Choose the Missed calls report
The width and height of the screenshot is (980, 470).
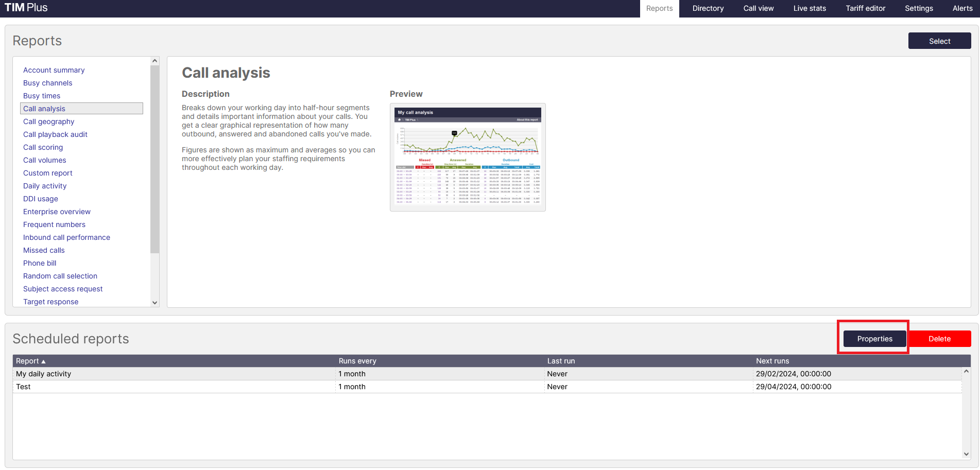coord(44,250)
